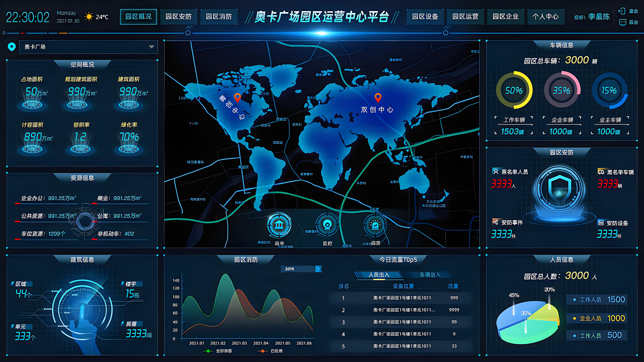Image resolution: width=644 pixels, height=362 pixels.
Task: Click the 黑名单人员 person icon
Action: 496,172
